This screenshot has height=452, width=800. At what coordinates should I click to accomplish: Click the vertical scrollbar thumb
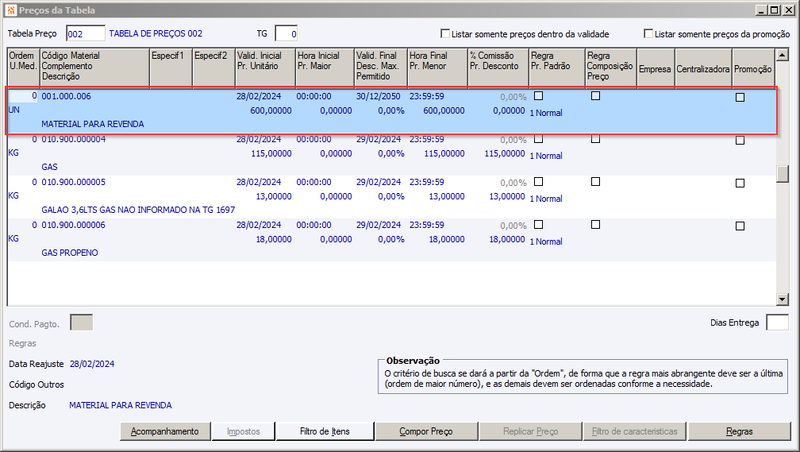point(782,174)
